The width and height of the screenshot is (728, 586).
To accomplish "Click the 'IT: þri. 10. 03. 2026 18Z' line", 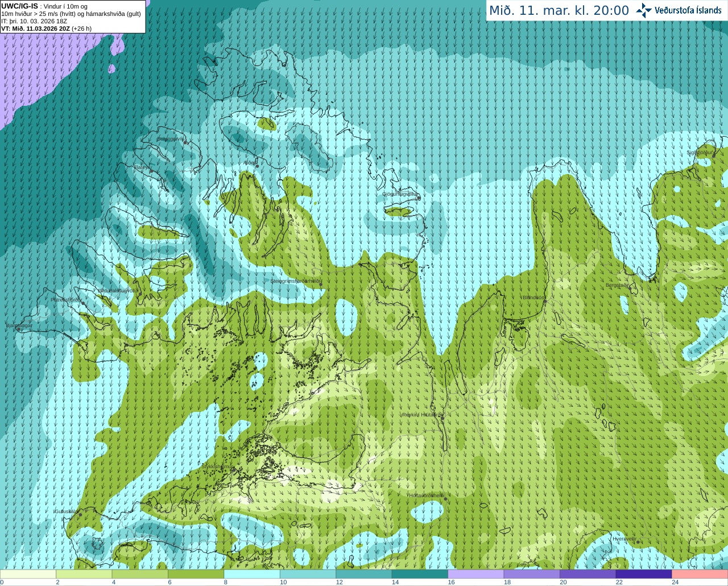I will [34, 21].
